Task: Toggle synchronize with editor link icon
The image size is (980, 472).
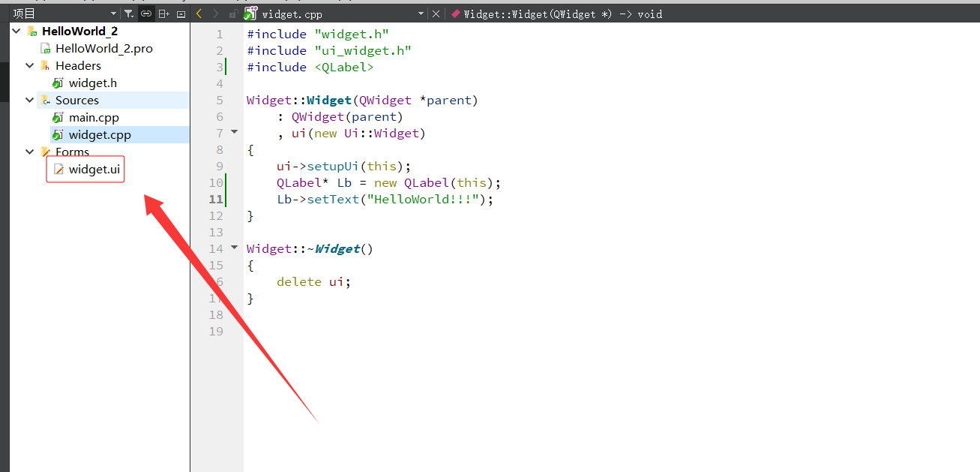Action: coord(146,14)
